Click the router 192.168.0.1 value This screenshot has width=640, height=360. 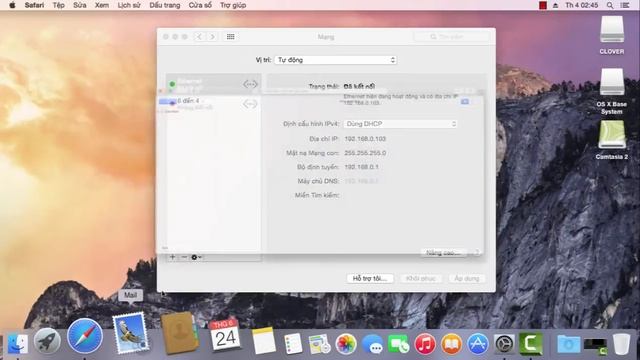[361, 167]
